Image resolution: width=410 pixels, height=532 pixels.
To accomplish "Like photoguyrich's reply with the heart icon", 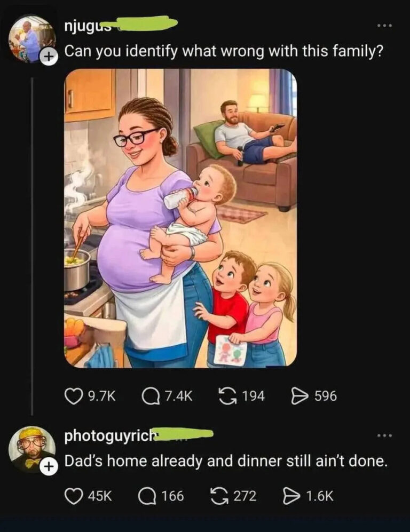I will click(73, 496).
